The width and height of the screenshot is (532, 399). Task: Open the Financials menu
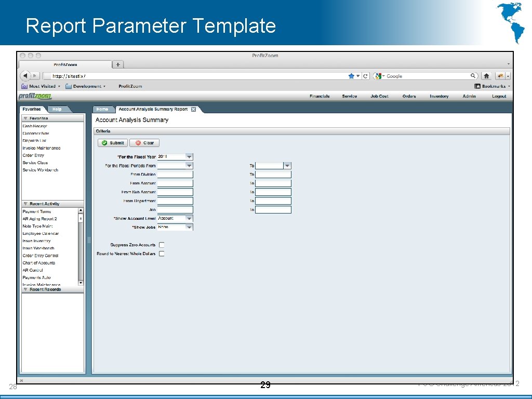[x=320, y=96]
